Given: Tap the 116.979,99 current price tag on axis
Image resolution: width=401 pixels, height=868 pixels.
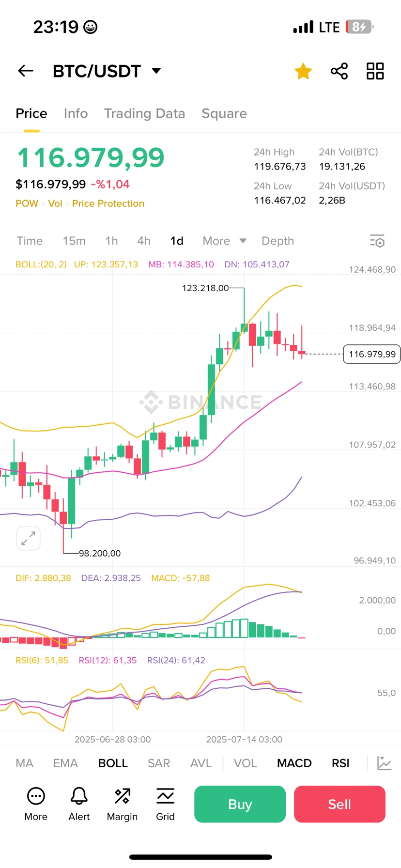Looking at the screenshot, I should click(x=372, y=354).
